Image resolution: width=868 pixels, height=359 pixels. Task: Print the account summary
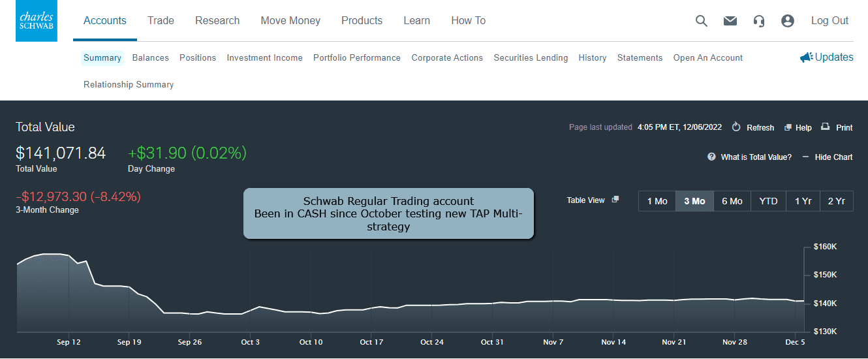tap(836, 127)
